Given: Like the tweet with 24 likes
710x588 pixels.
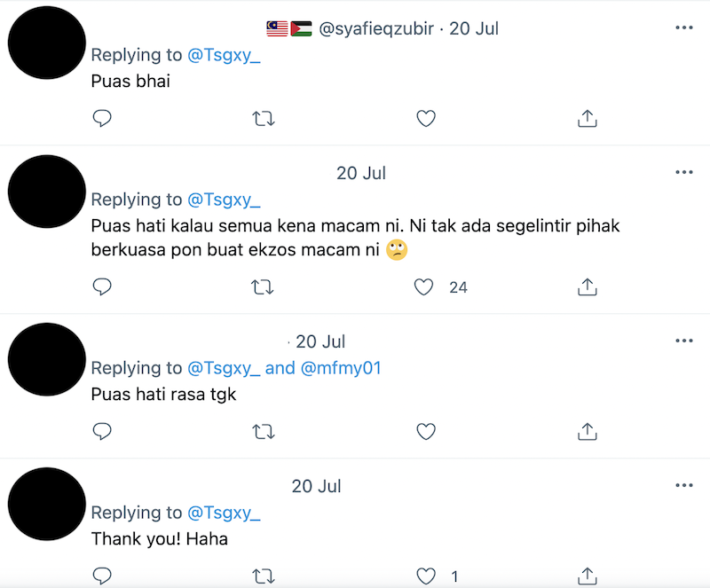Looking at the screenshot, I should (425, 286).
